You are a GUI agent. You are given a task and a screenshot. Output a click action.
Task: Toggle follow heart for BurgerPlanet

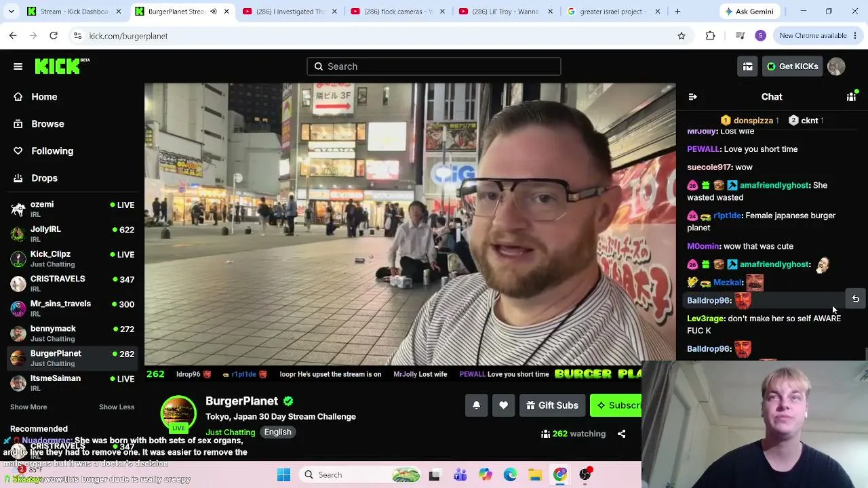[x=503, y=405]
